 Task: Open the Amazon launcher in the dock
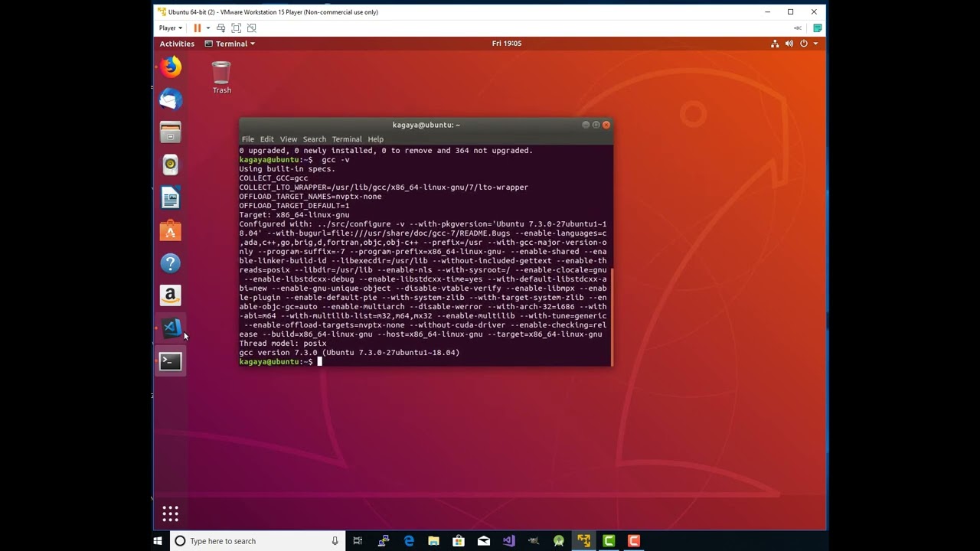pos(171,295)
